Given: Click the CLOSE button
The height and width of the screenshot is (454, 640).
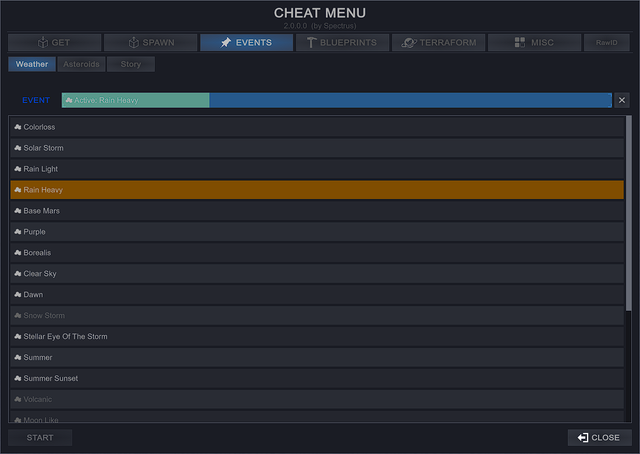Looking at the screenshot, I should (x=599, y=438).
